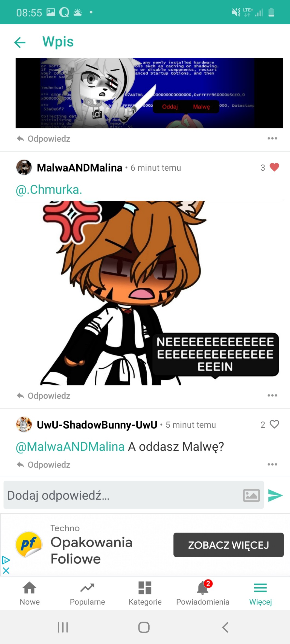Go to the Nowe tab

click(30, 592)
